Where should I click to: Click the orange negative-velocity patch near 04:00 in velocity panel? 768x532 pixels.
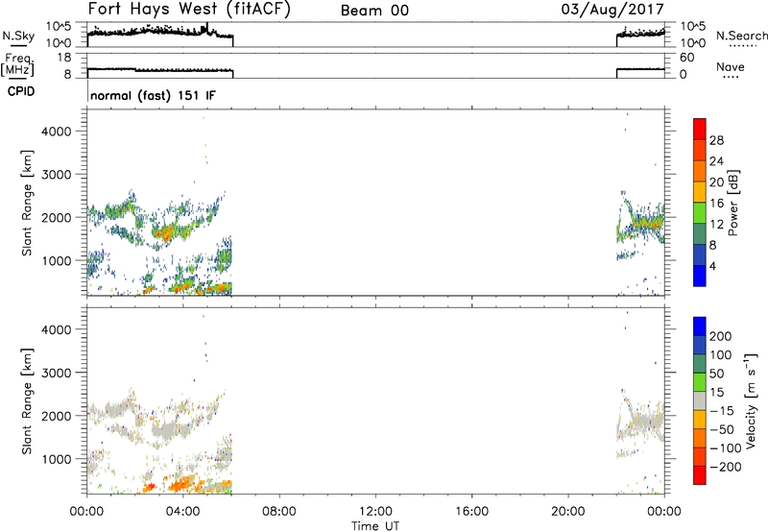point(181,484)
